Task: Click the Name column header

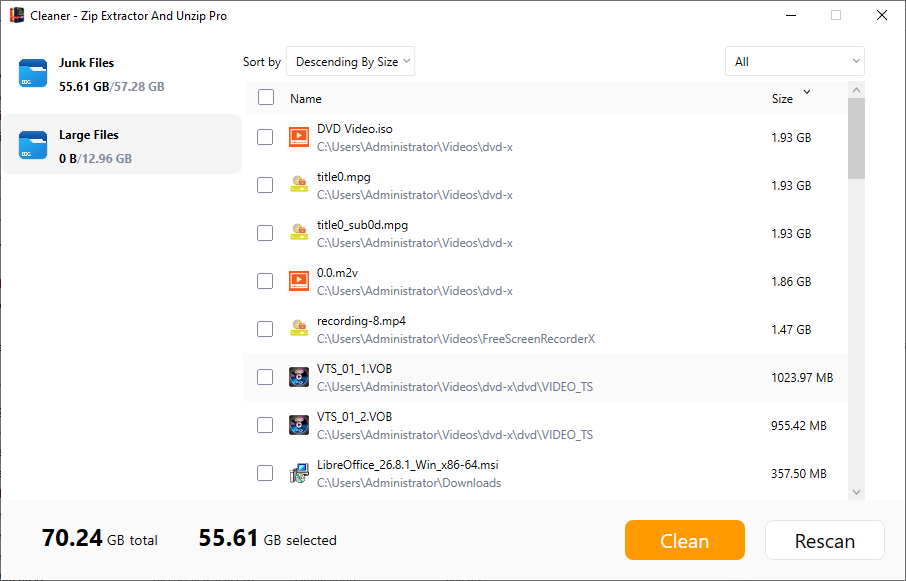Action: pyautogui.click(x=306, y=99)
